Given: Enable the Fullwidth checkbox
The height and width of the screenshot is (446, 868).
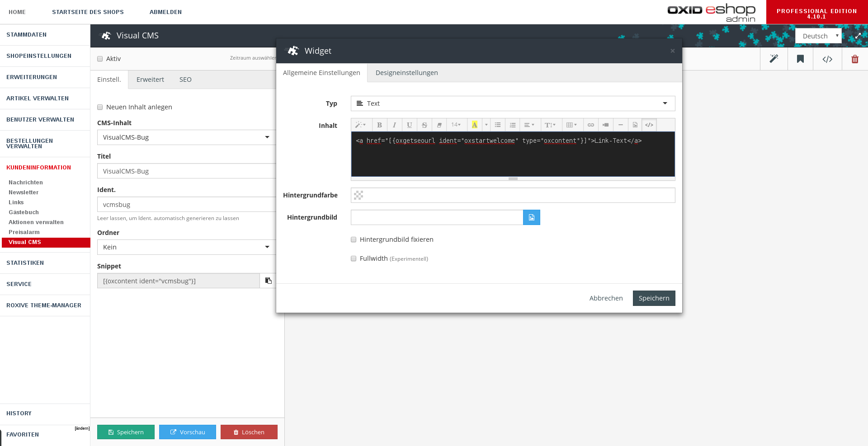Looking at the screenshot, I should (354, 258).
